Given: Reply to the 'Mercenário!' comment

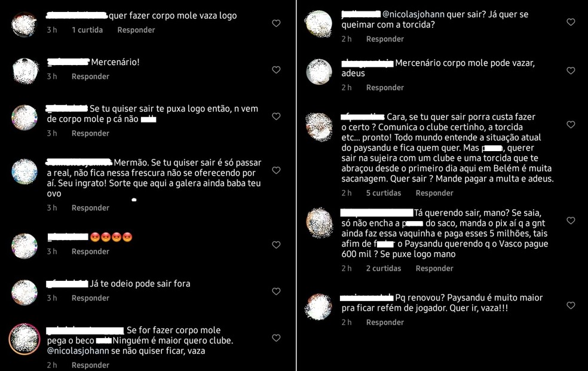Looking at the screenshot, I should 90,76.
